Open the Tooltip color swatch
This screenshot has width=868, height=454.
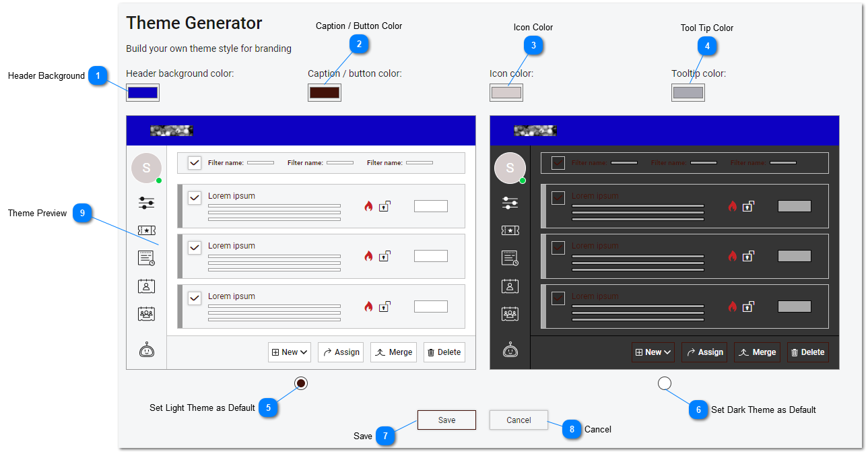click(688, 92)
